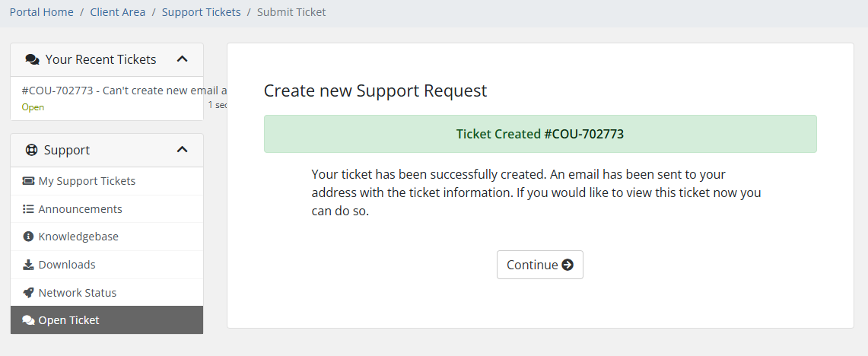Viewport: 868px width, 356px height.
Task: Click the download icon next to Downloads
Action: point(28,265)
